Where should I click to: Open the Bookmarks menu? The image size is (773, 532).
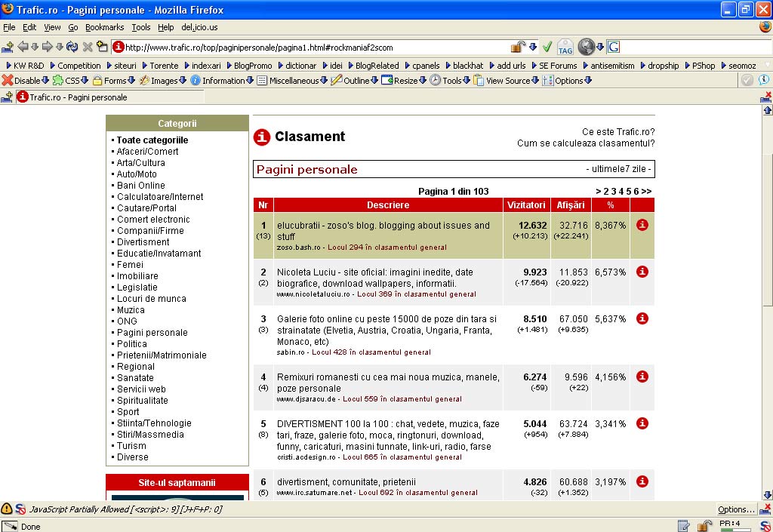pos(104,27)
